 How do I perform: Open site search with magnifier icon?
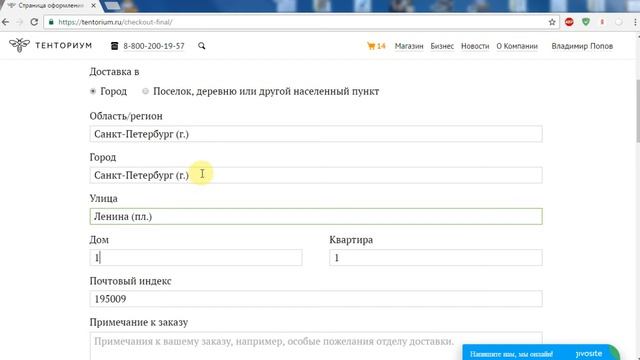click(202, 46)
